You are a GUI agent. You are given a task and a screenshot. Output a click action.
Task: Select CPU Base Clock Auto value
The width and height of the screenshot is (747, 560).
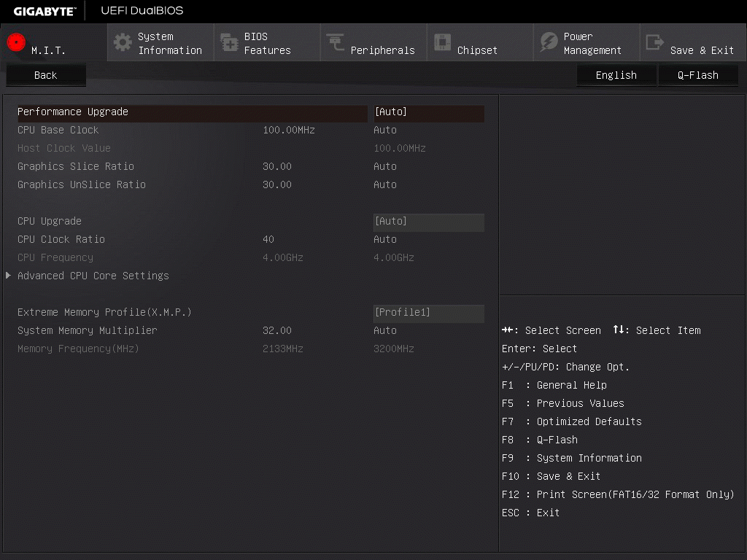click(385, 130)
